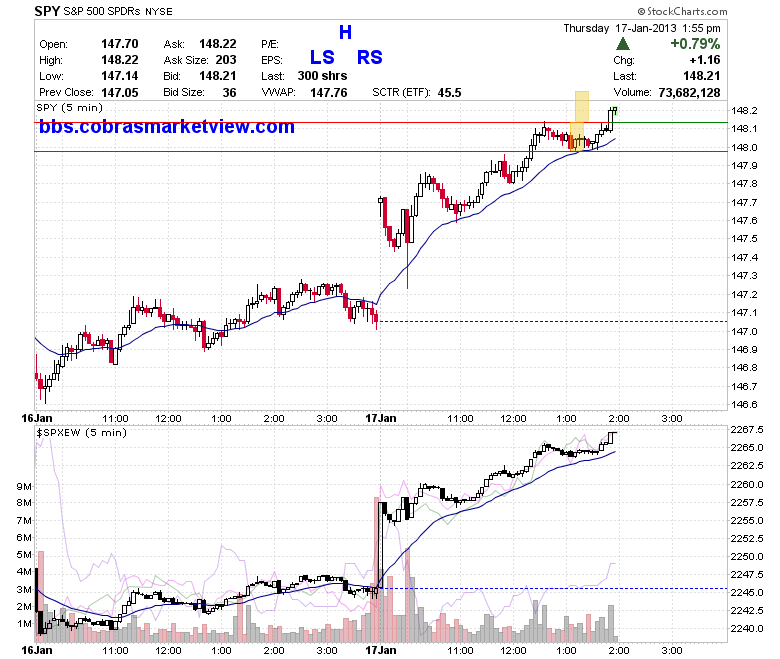Viewport: 780px width, 659px height.
Task: Click the +0.79% percent change
Action: [695, 44]
